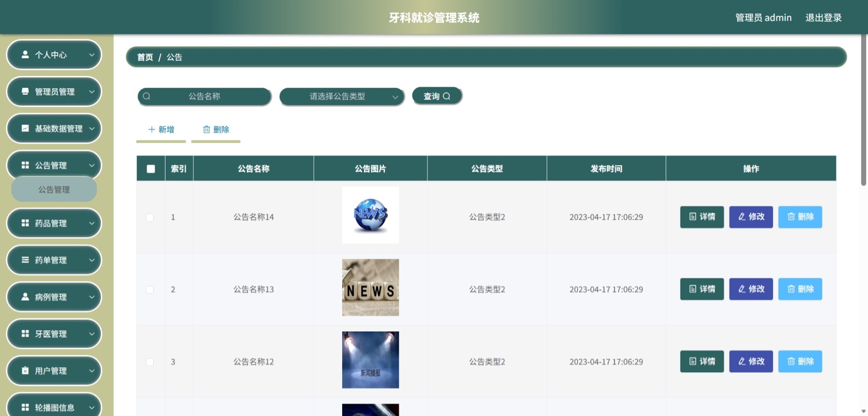This screenshot has width=868, height=416.
Task: Click the page vertical scrollbar thumb
Action: pyautogui.click(x=863, y=109)
